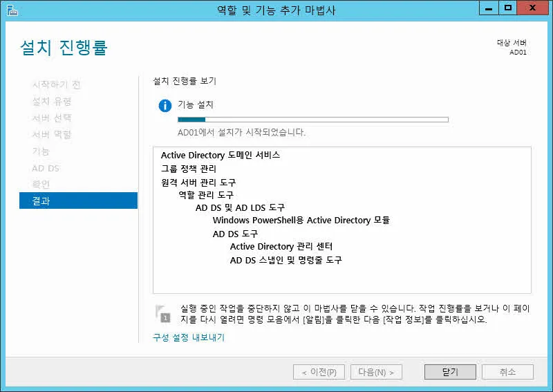Click the < 이전(P) button
Image resolution: width=553 pixels, height=392 pixels.
(x=319, y=372)
